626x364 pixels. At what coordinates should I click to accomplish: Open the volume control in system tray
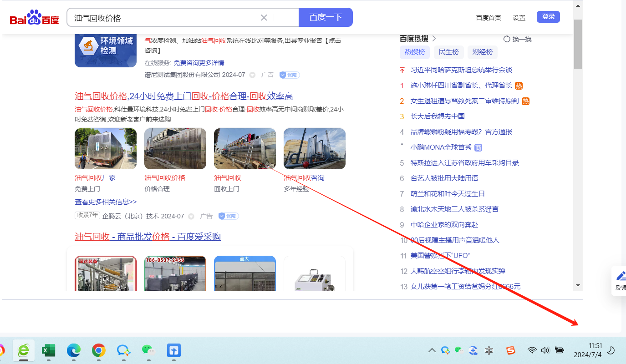click(545, 350)
